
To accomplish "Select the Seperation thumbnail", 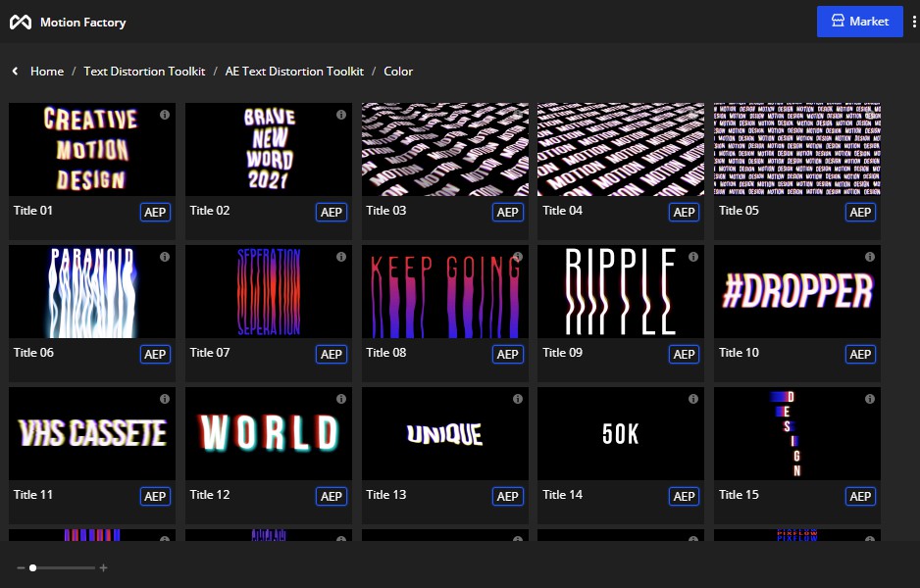I will pyautogui.click(x=269, y=291).
